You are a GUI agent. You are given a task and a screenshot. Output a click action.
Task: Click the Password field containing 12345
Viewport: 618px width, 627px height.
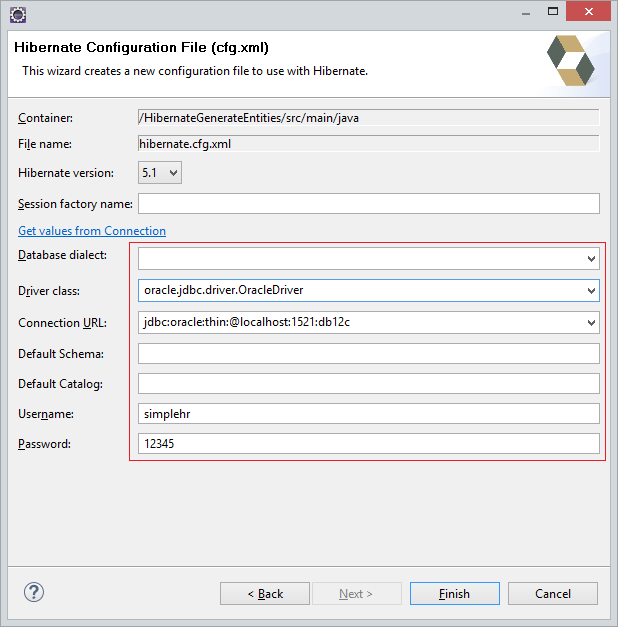(369, 443)
